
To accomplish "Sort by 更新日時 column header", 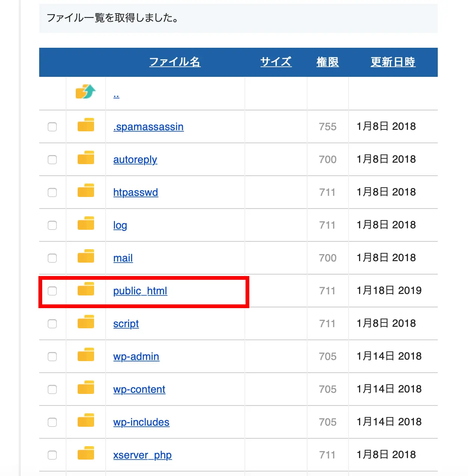I will coord(393,62).
